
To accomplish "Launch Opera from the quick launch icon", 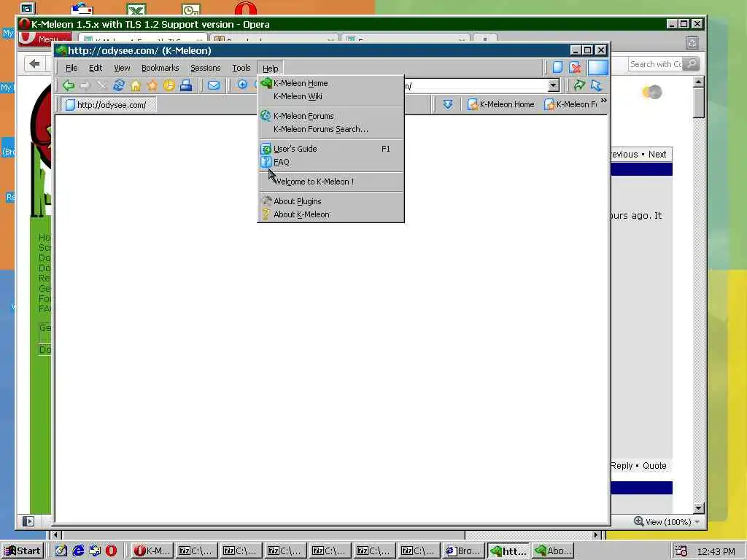I will pyautogui.click(x=111, y=551).
